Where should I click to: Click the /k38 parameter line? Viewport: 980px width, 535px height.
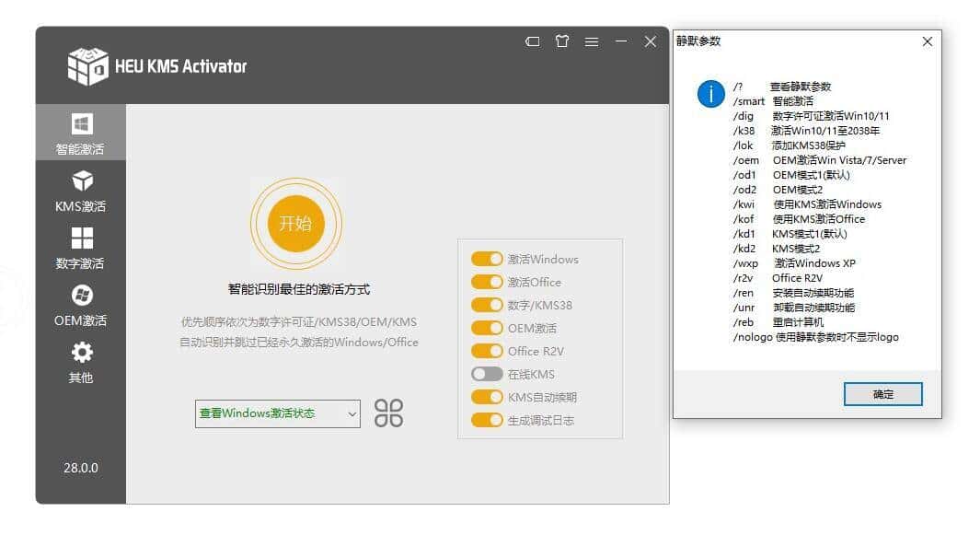pyautogui.click(x=806, y=131)
